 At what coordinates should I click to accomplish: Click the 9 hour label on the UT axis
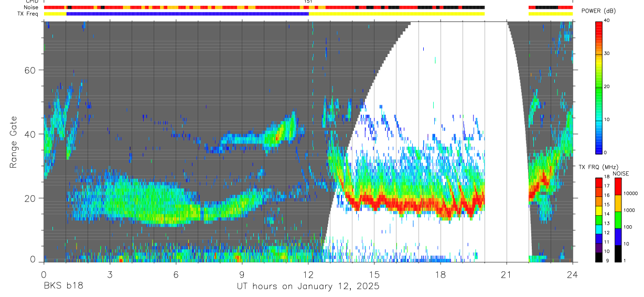click(242, 273)
